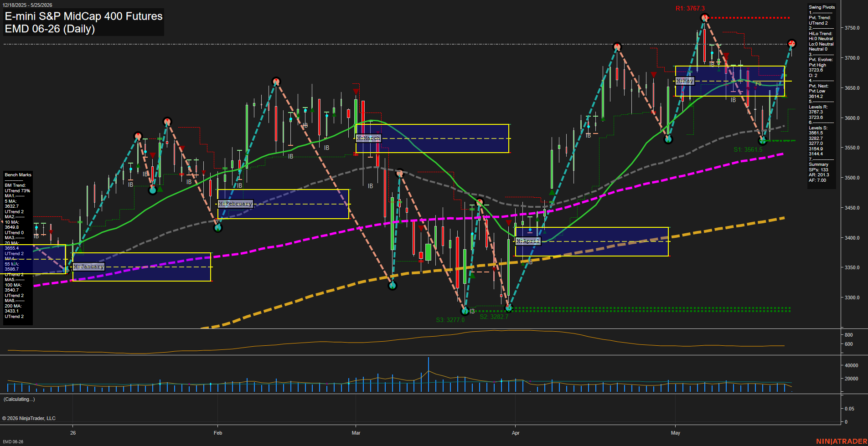Click the mid-February swing pivot high marker
This screenshot has width=868, height=446.
276,82
